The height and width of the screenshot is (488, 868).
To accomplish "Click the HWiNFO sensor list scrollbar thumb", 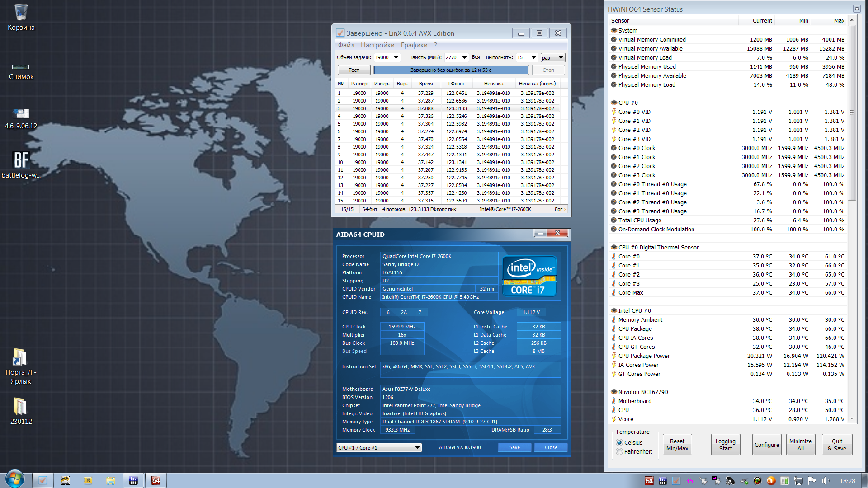I will (852, 113).
